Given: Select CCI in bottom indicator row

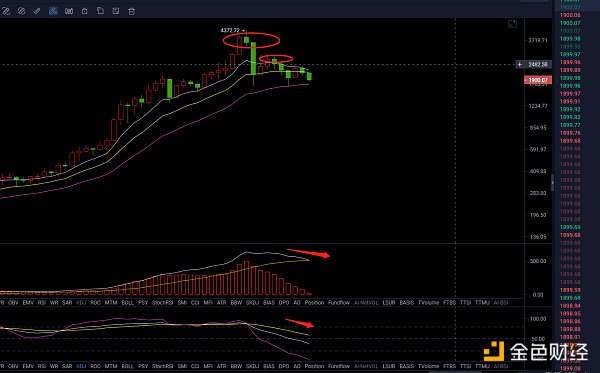Looking at the screenshot, I should click(195, 366).
